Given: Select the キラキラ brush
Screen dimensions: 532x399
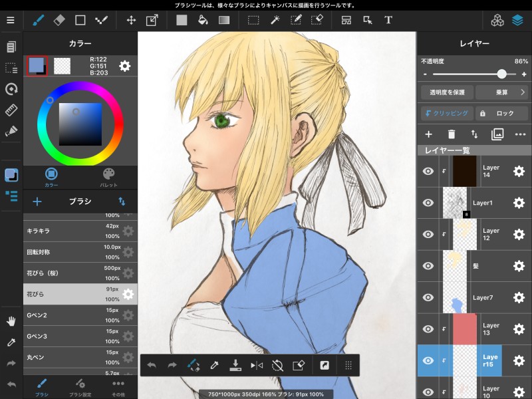Looking at the screenshot, I should pyautogui.click(x=80, y=231).
